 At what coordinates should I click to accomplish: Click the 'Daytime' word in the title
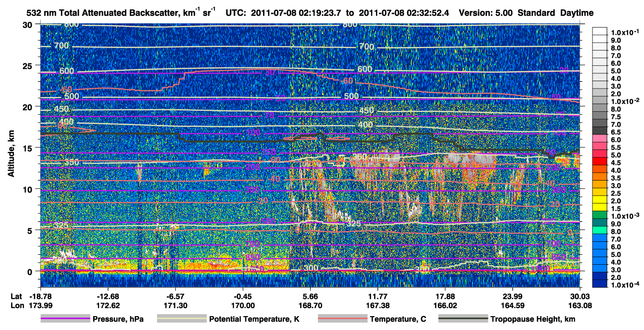pos(577,12)
